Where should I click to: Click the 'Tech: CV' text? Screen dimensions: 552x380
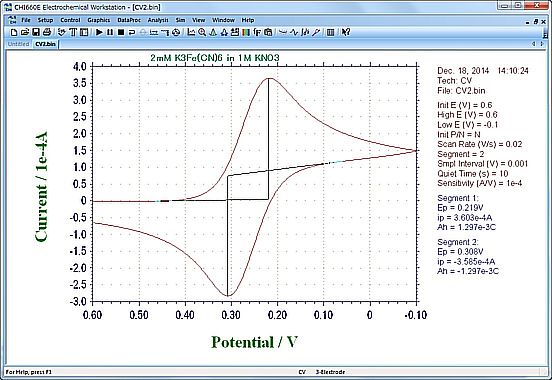[454, 81]
